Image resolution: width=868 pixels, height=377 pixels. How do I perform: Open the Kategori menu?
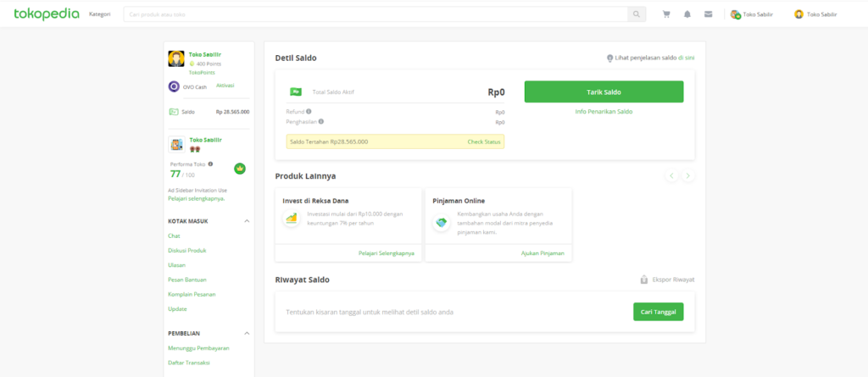pyautogui.click(x=100, y=14)
